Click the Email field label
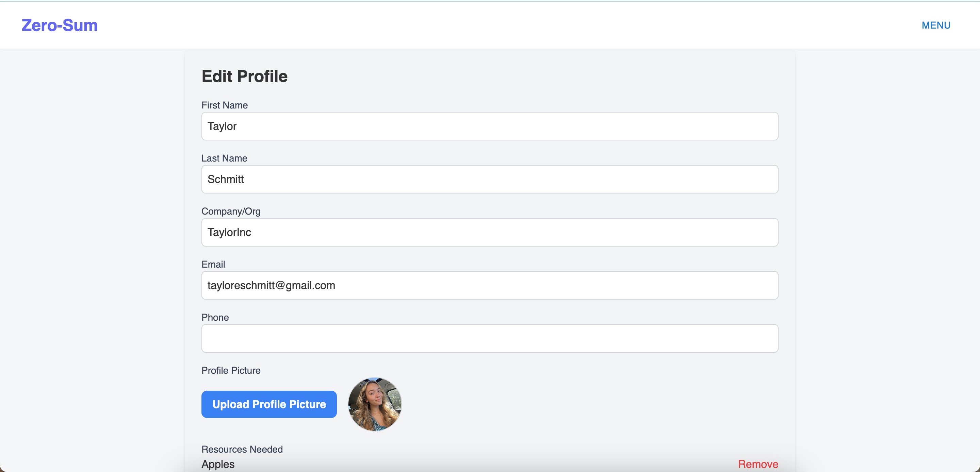Image resolution: width=980 pixels, height=472 pixels. [213, 264]
